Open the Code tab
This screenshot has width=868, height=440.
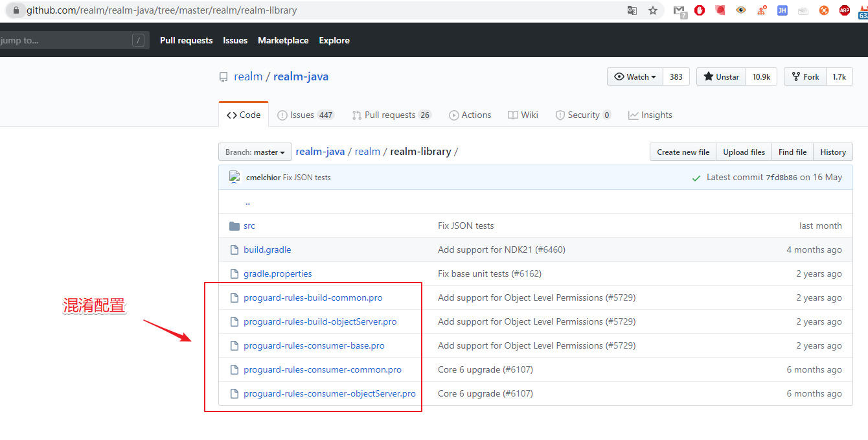pos(244,115)
